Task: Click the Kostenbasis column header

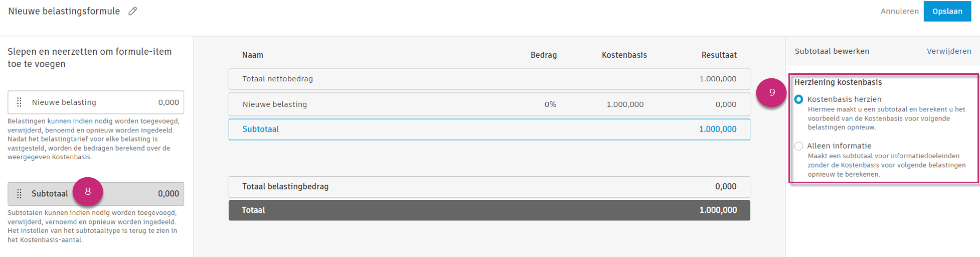Action: 624,55
